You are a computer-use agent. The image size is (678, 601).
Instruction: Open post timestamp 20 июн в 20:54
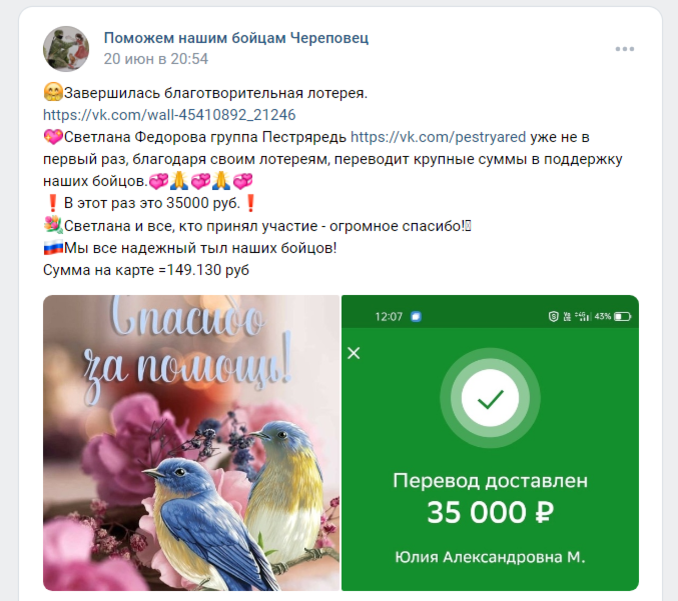[156, 59]
